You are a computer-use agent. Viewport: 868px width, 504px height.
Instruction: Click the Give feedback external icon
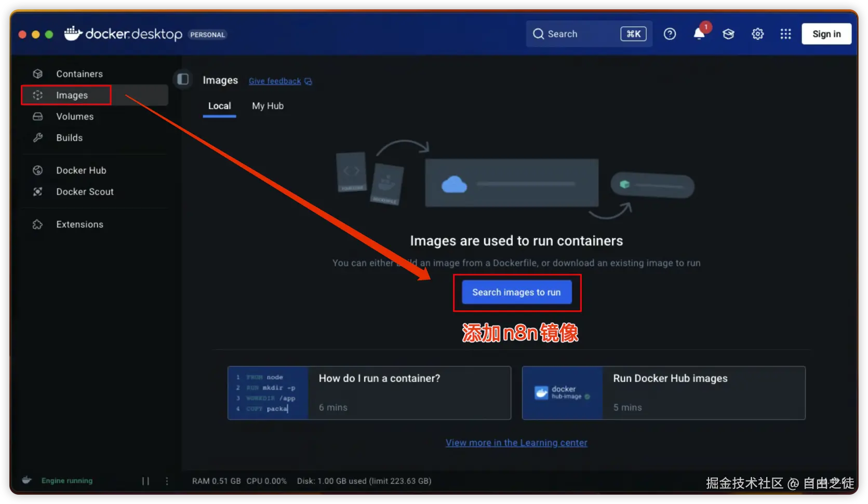coord(308,81)
